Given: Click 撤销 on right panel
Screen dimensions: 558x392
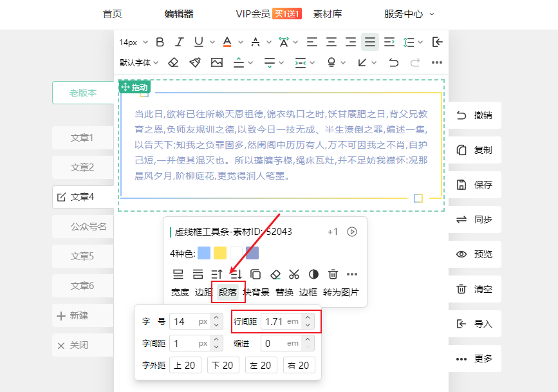Looking at the screenshot, I should [475, 115].
